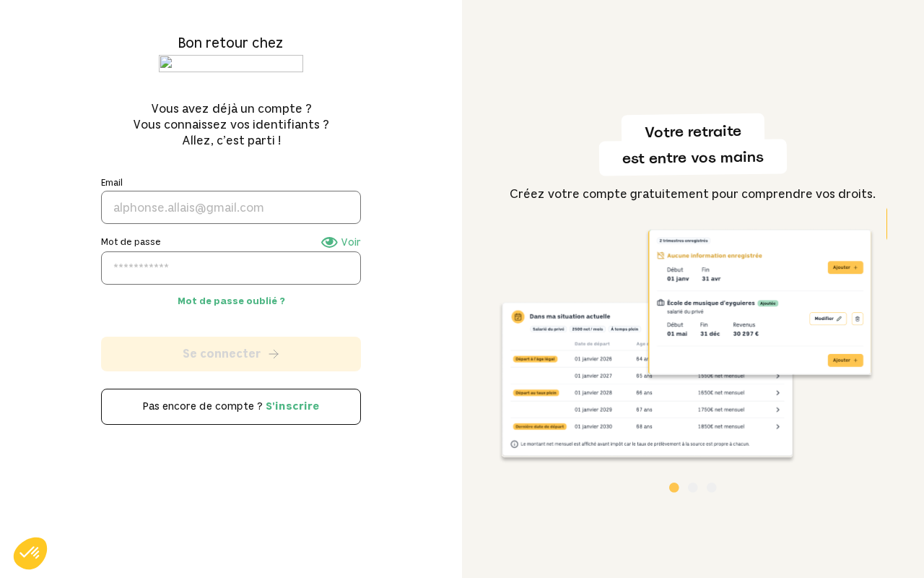Expand the 01 janvier 2029 row chevron
Viewport: 924px width, 578px height.
point(777,410)
